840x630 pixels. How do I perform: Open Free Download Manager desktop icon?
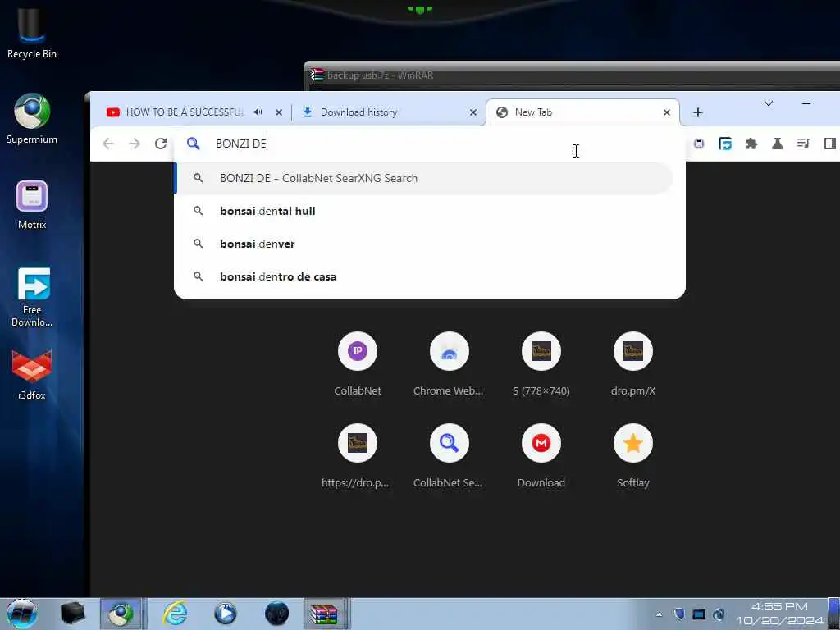[x=32, y=297]
